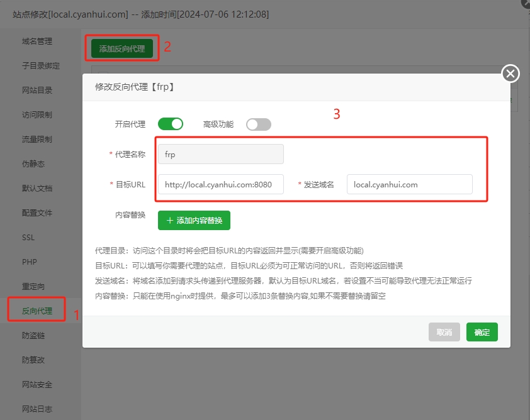Viewport: 530px width, 420px height.
Task: Click the 修改反向代理【frp】 dialog title
Action: click(135, 87)
